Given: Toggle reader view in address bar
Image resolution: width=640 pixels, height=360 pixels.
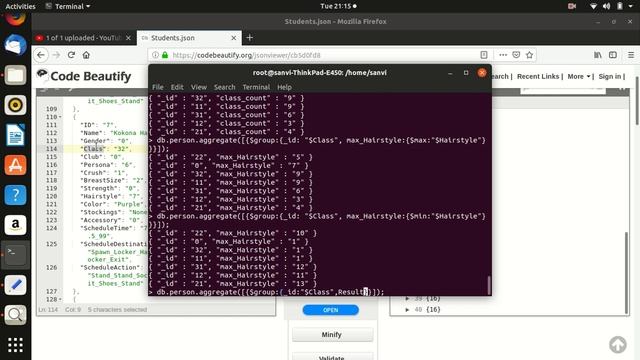Looking at the screenshot, I should click(484, 55).
